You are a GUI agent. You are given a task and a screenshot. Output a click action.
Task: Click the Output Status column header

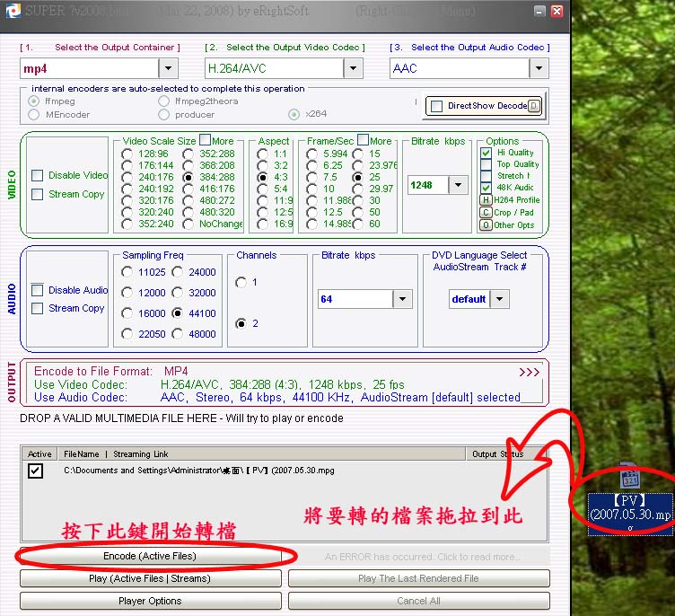pos(506,454)
